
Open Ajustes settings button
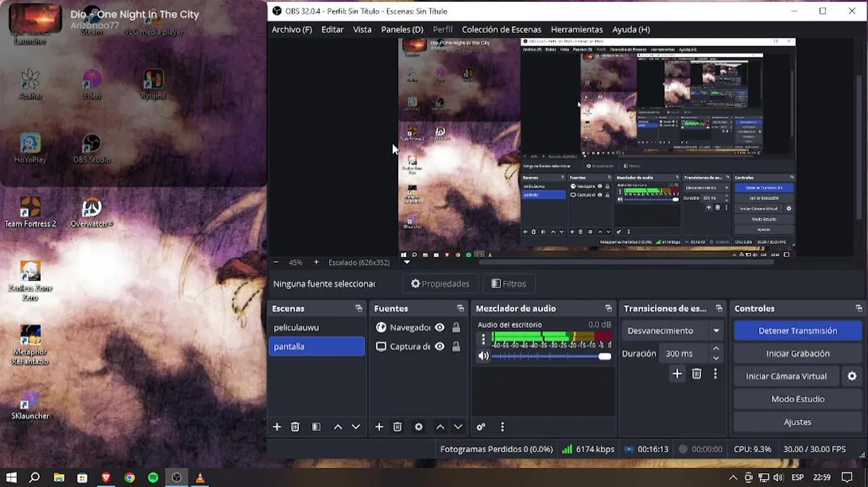tap(798, 422)
